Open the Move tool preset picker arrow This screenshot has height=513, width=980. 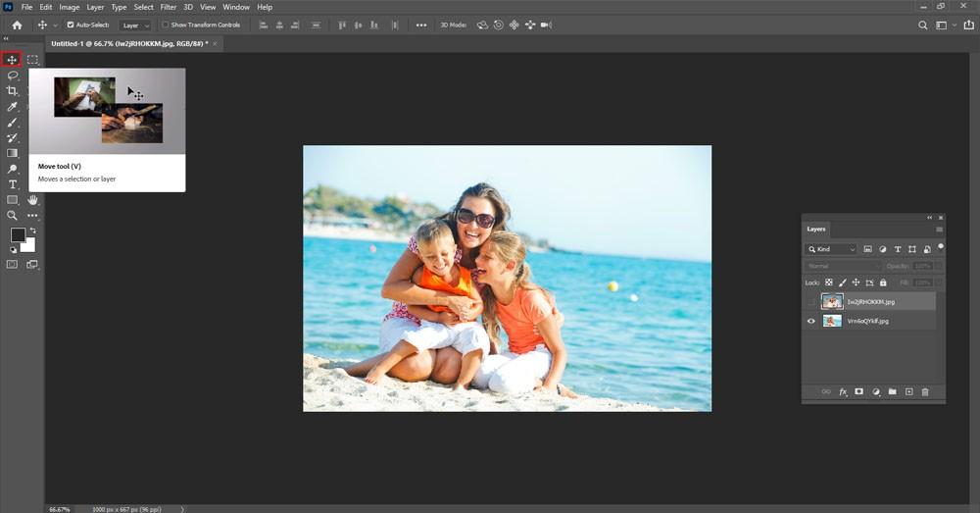coord(55,26)
